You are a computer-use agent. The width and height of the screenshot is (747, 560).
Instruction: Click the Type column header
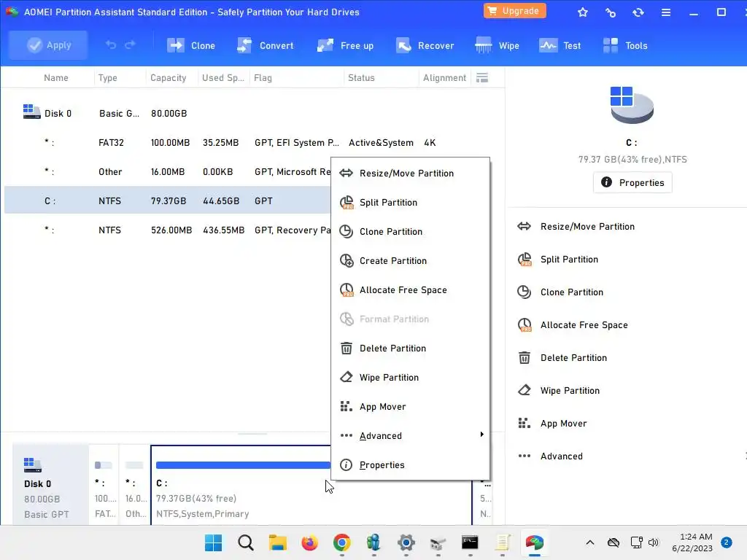[108, 77]
